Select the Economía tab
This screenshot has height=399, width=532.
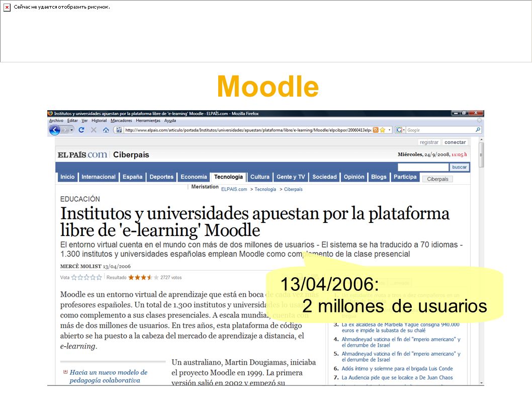click(x=194, y=177)
